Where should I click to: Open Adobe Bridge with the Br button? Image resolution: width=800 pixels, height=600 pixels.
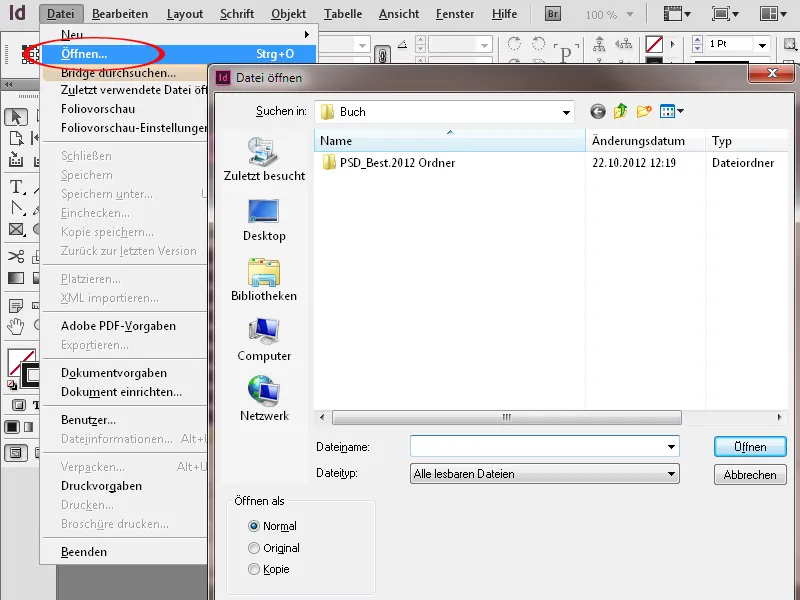(x=551, y=14)
